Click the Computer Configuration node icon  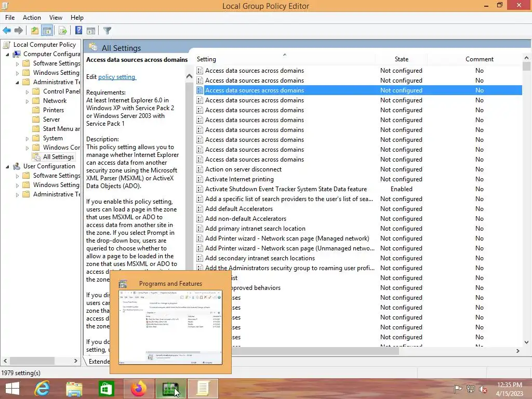(x=16, y=54)
